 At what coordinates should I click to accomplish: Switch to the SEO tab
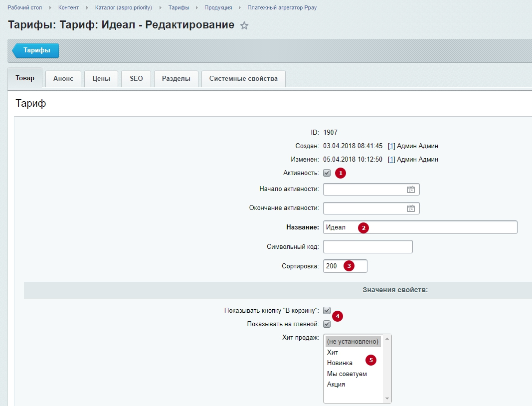click(x=136, y=78)
